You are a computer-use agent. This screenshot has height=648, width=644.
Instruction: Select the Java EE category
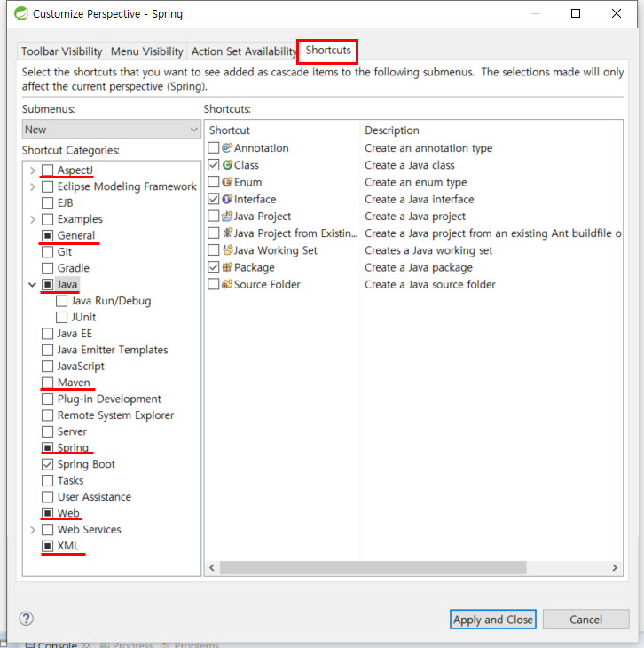click(x=75, y=333)
